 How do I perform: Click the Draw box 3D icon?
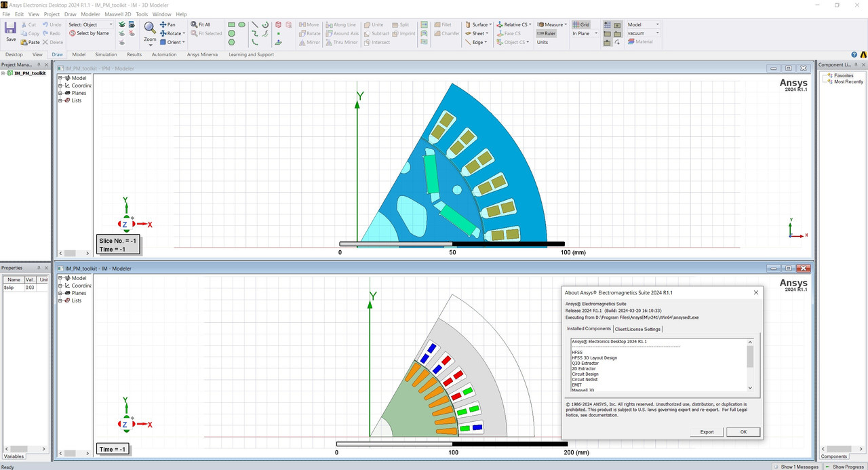(x=278, y=24)
